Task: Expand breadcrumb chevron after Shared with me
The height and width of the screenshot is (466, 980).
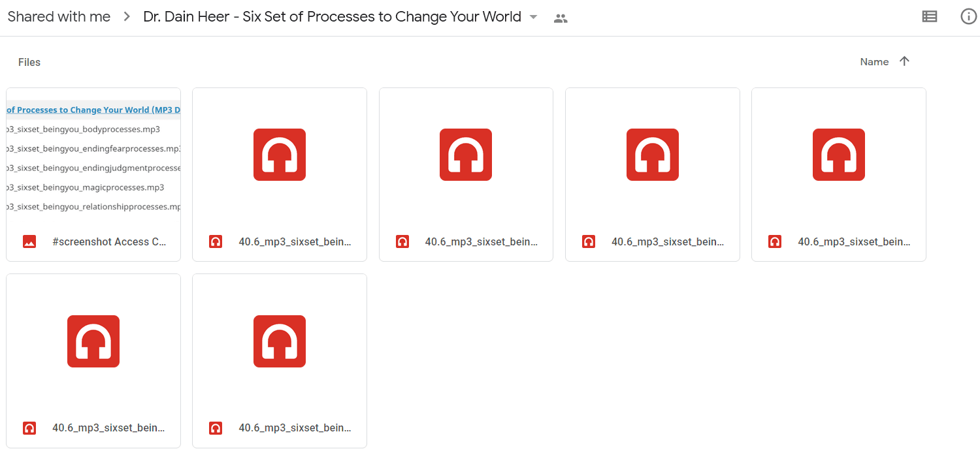Action: click(127, 17)
